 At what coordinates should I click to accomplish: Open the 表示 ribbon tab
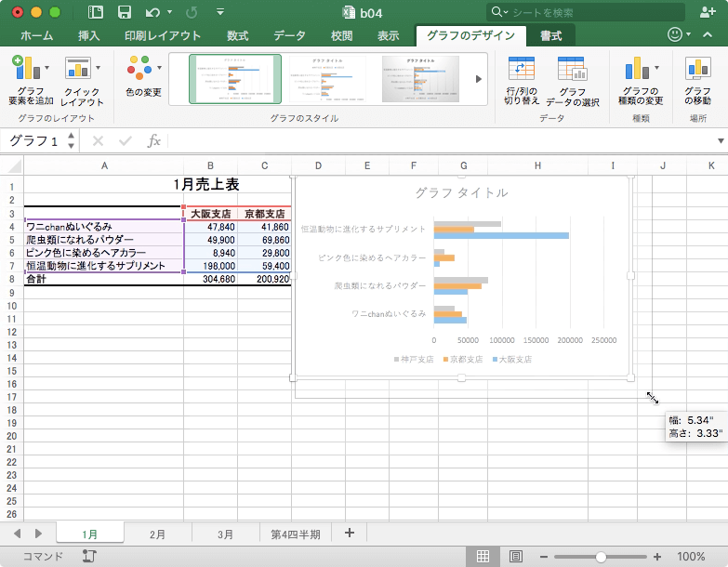coord(388,35)
